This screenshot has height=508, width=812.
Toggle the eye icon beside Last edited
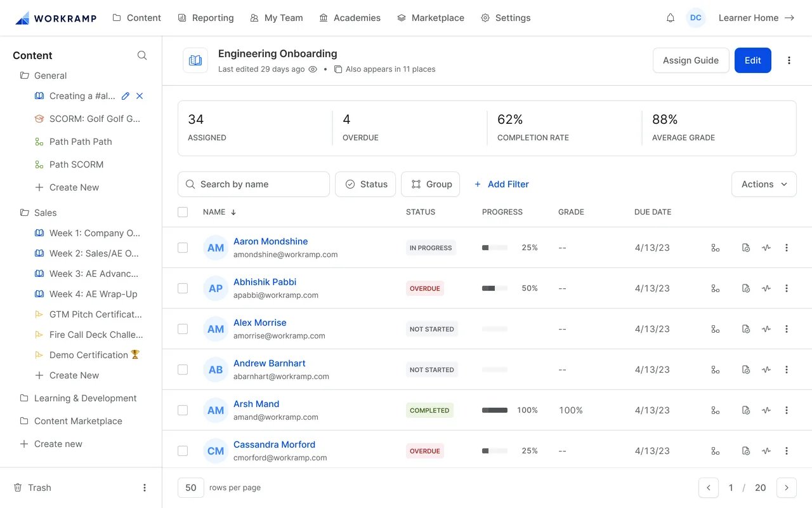313,69
